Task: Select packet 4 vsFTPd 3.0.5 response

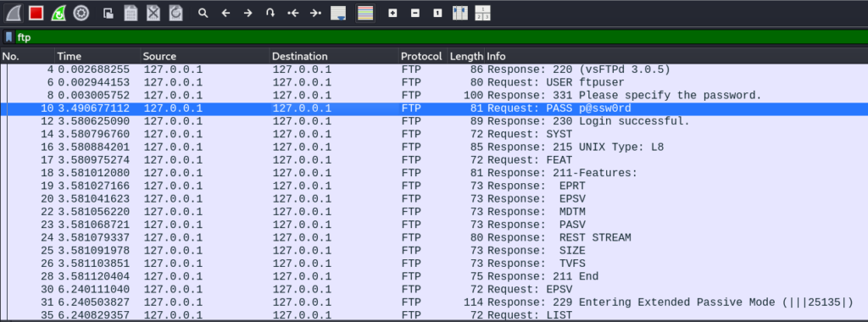Action: pos(434,69)
